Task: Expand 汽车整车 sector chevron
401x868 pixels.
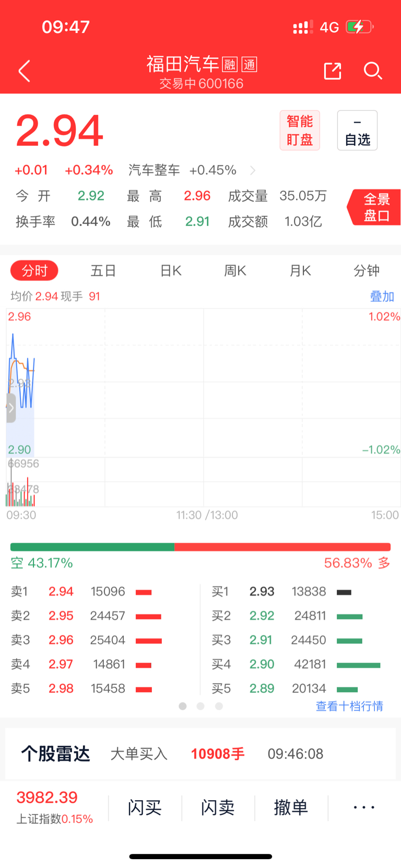Action: point(253,170)
